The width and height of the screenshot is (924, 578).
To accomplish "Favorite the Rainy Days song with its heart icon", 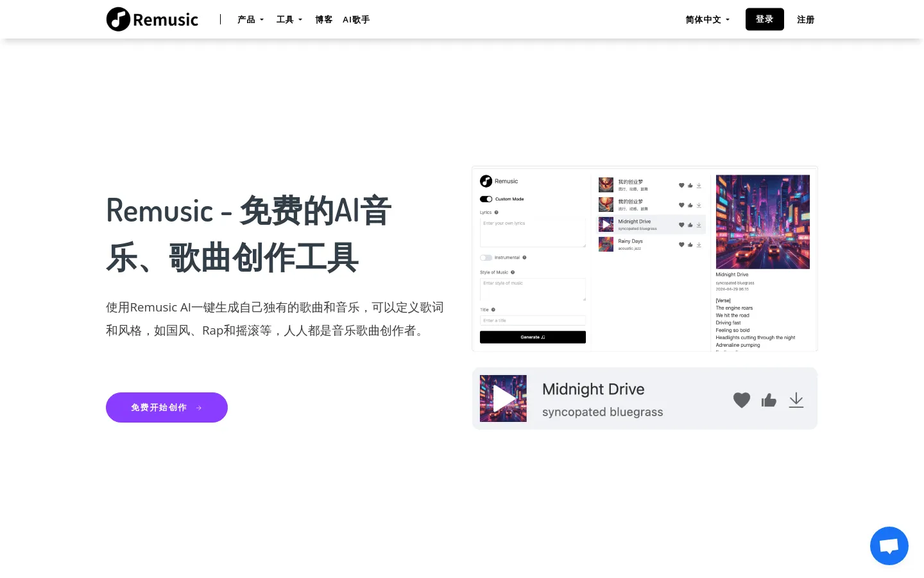I will (x=681, y=245).
